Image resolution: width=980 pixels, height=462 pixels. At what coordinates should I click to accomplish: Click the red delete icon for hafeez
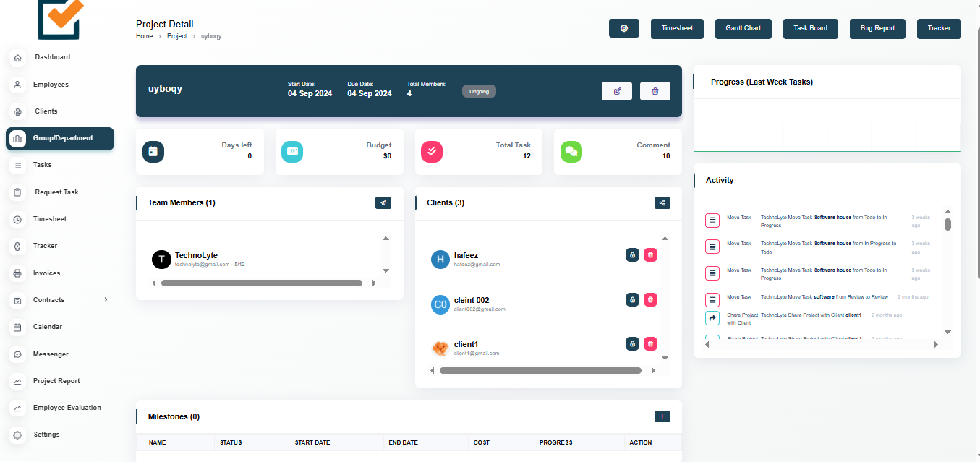(650, 254)
